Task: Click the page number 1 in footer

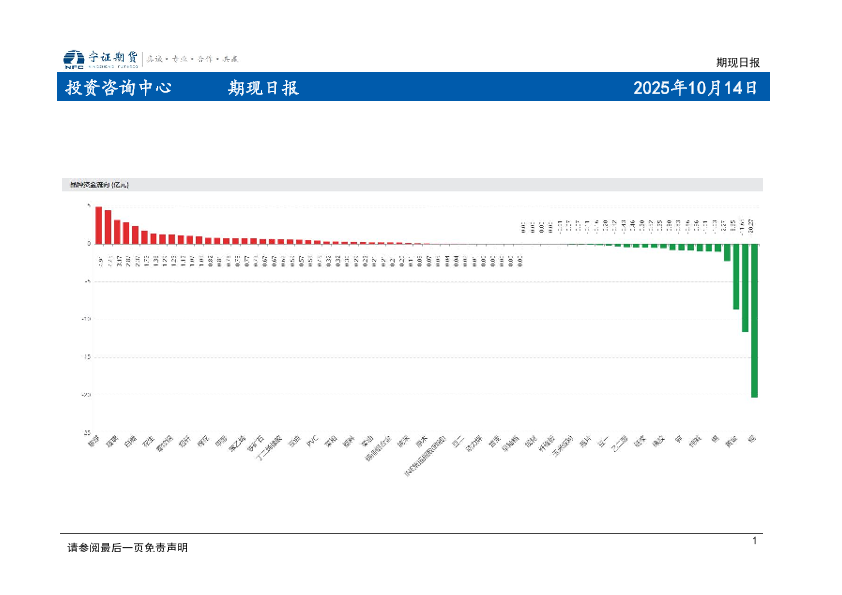Action: pos(754,540)
